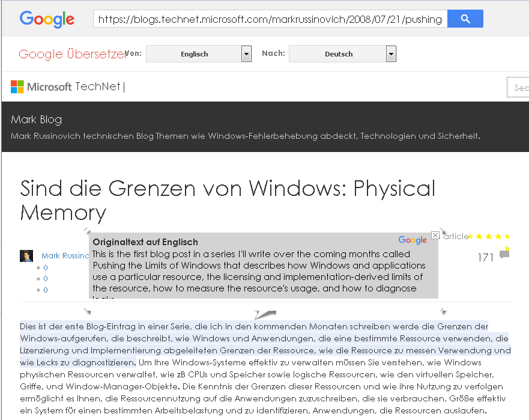
Task: Close the Originaltext auf Englisch popup
Action: (x=435, y=236)
